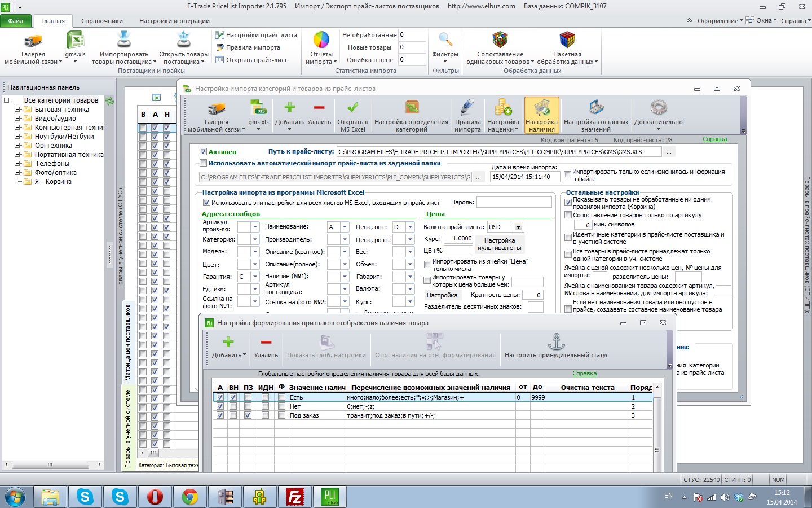
Task: Click Добавить plus icon in import settings toolbar
Action: click(290, 114)
